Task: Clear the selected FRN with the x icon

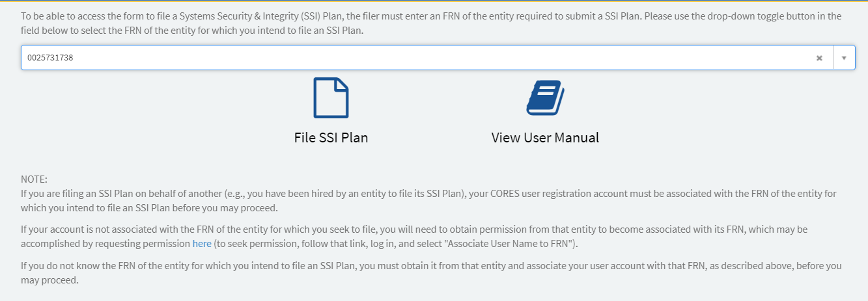Action: pyautogui.click(x=819, y=58)
